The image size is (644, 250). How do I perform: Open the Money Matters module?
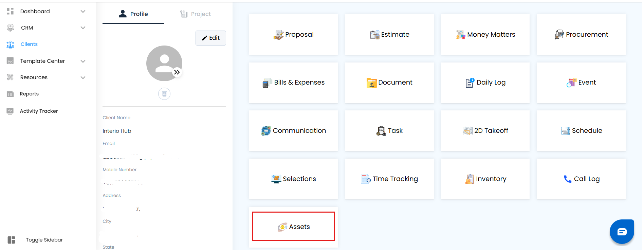tap(485, 35)
